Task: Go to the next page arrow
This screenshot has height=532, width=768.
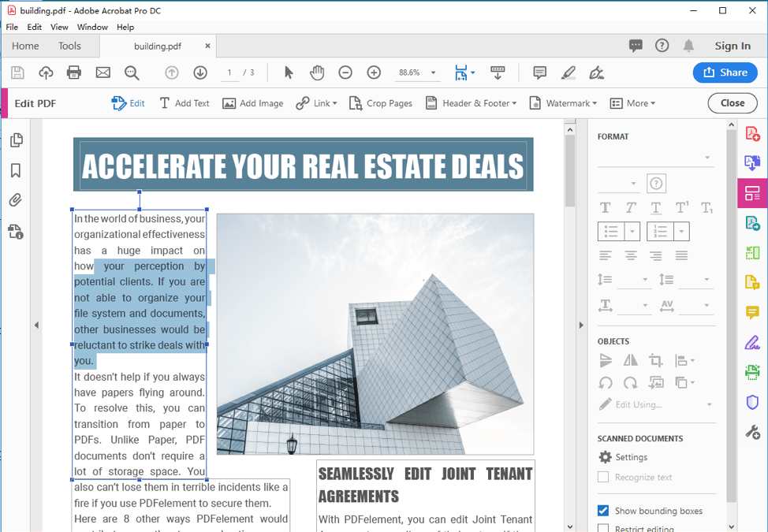Action: point(199,73)
